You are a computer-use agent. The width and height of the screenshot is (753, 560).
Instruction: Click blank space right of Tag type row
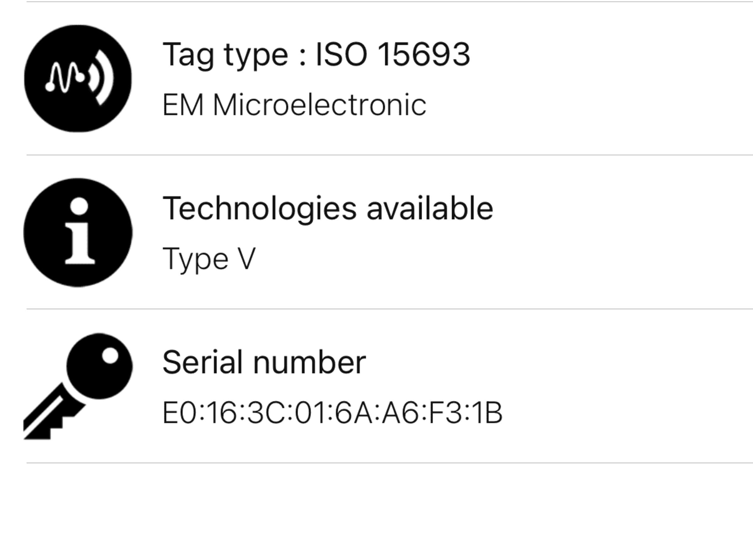(610, 78)
